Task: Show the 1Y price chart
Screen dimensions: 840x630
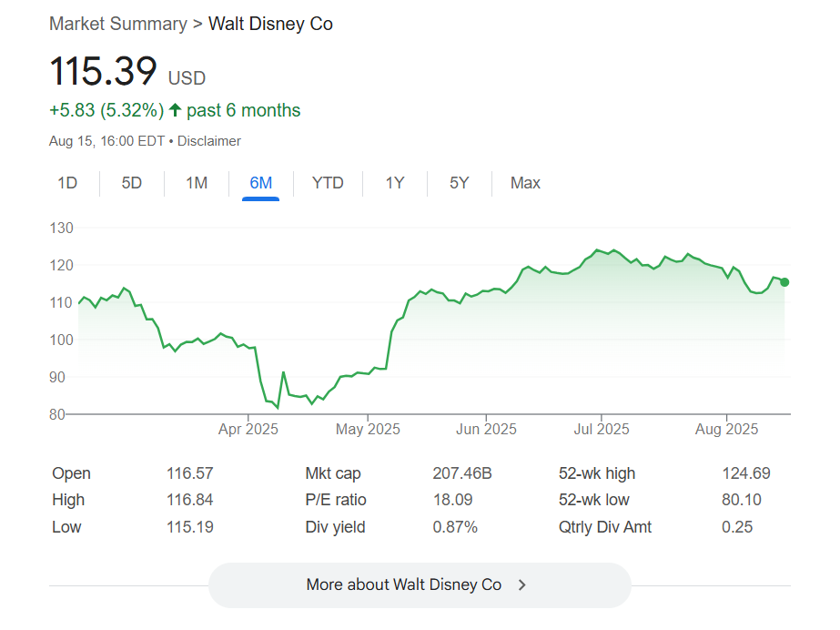Action: point(395,183)
